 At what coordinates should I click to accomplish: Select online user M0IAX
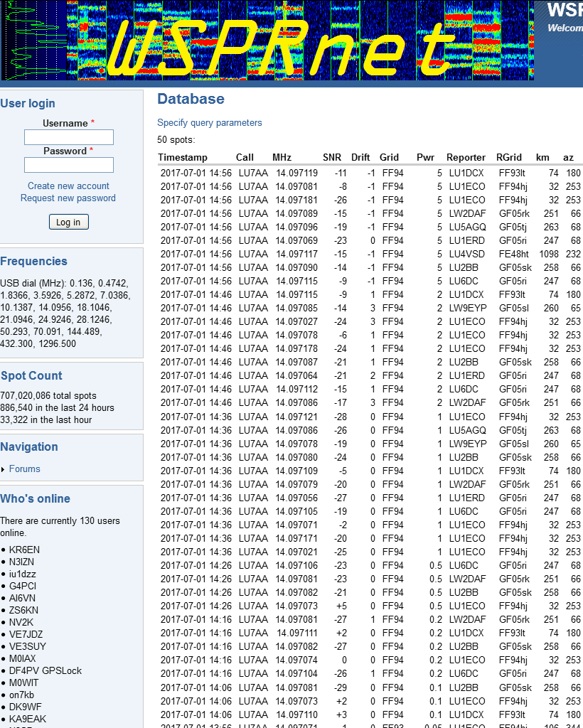[x=22, y=658]
